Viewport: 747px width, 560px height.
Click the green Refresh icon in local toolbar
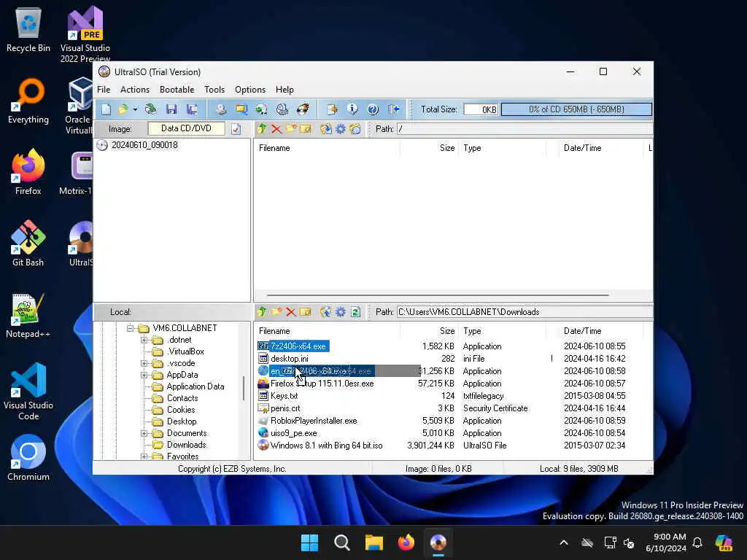(355, 312)
